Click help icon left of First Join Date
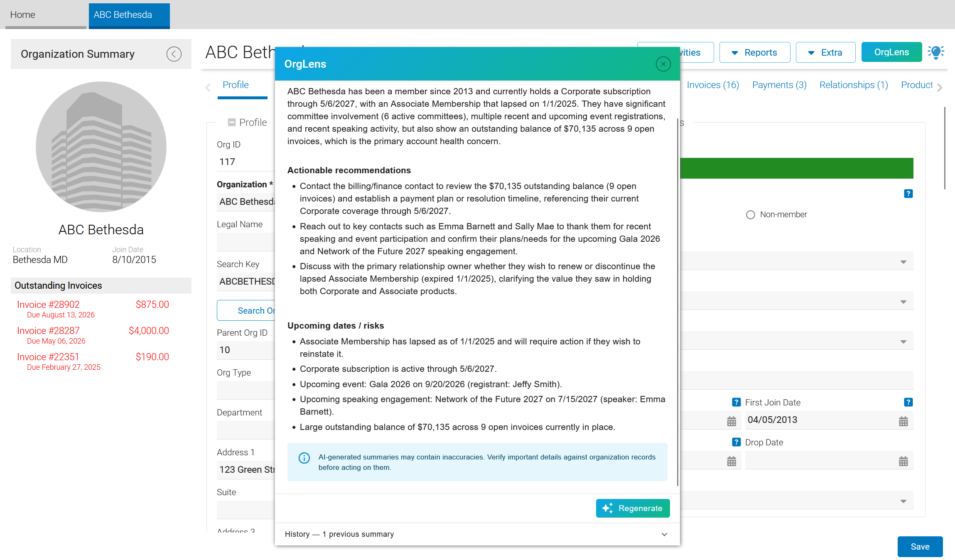 (736, 402)
